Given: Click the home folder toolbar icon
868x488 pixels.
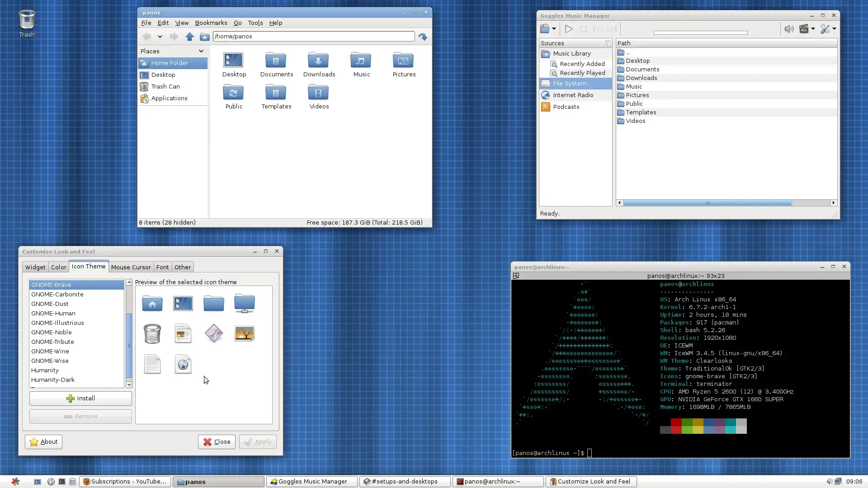Looking at the screenshot, I should [205, 37].
